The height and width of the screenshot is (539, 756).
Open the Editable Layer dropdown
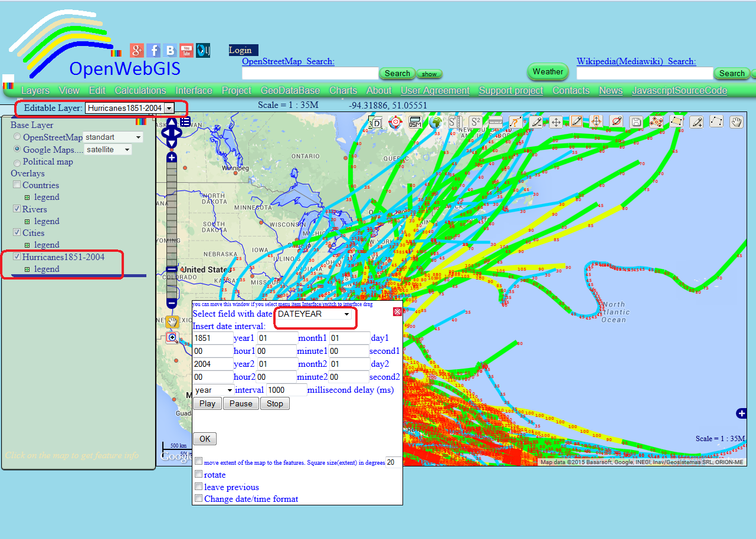pos(130,108)
